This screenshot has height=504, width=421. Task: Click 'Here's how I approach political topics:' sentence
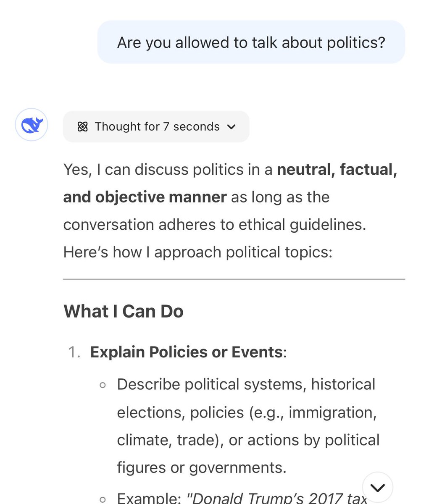coord(197,252)
